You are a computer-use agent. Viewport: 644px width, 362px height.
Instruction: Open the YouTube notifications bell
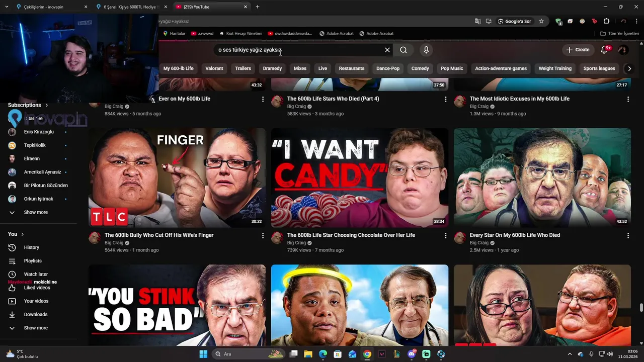click(605, 50)
